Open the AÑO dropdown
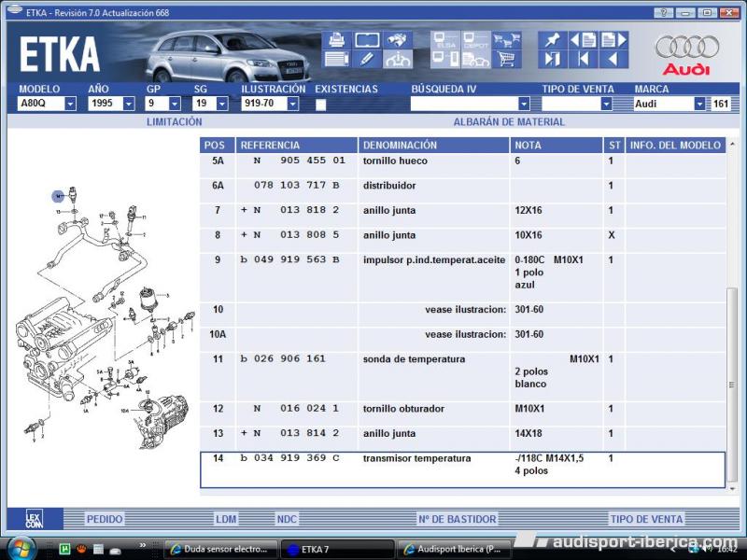 [x=129, y=104]
